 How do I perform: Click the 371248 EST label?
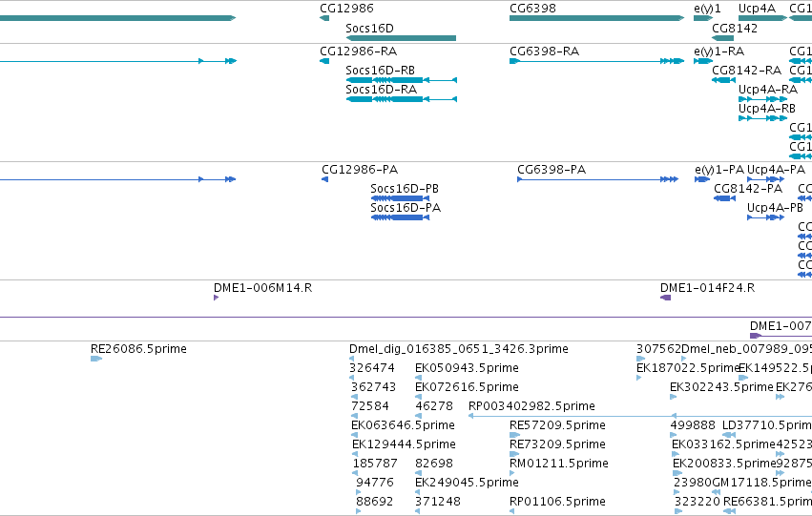[438, 502]
